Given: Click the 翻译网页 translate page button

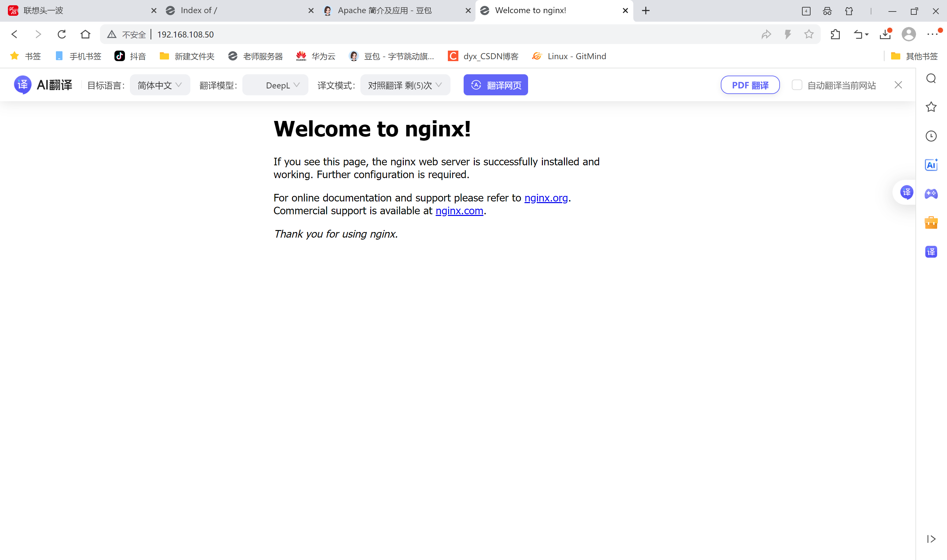Looking at the screenshot, I should (x=495, y=85).
